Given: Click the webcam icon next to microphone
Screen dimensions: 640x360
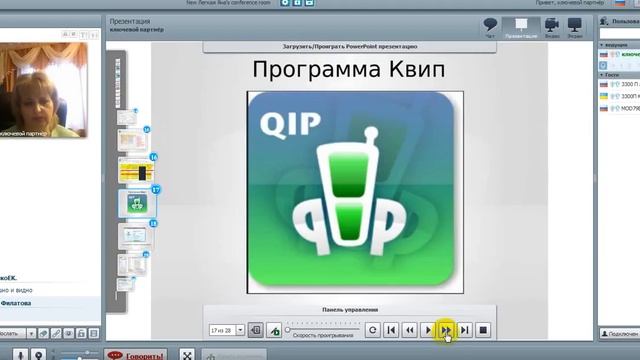Looking at the screenshot, I should (39, 355).
